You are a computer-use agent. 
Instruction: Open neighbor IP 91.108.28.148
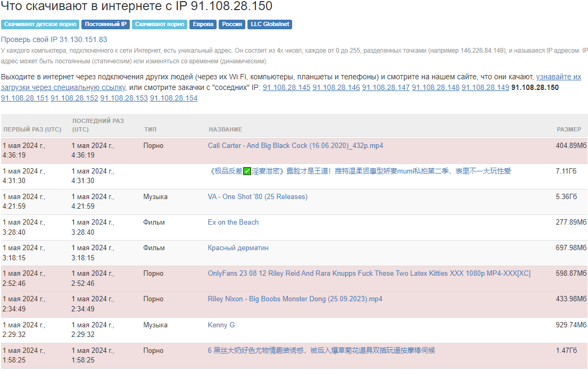(435, 87)
